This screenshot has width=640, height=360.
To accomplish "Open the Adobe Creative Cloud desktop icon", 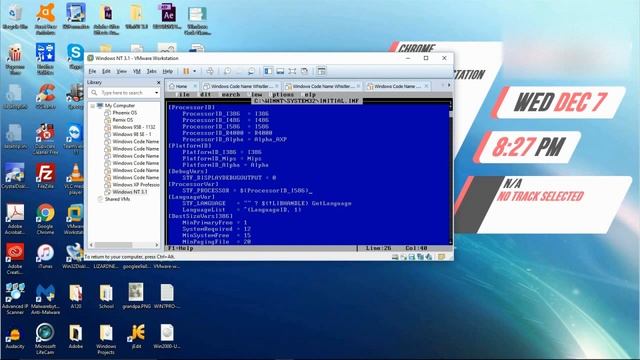I will tap(15, 259).
